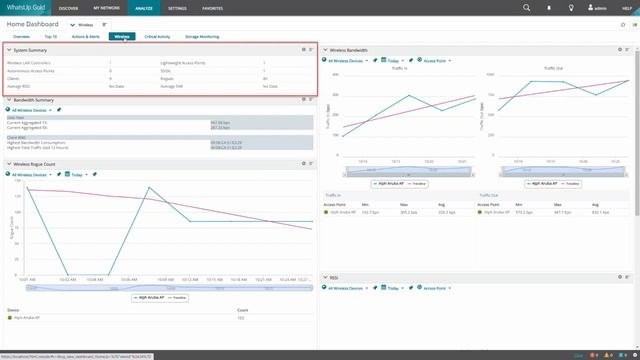Switch to the Critical Activity tab
Image resolution: width=640 pixels, height=360 pixels.
pyautogui.click(x=157, y=37)
